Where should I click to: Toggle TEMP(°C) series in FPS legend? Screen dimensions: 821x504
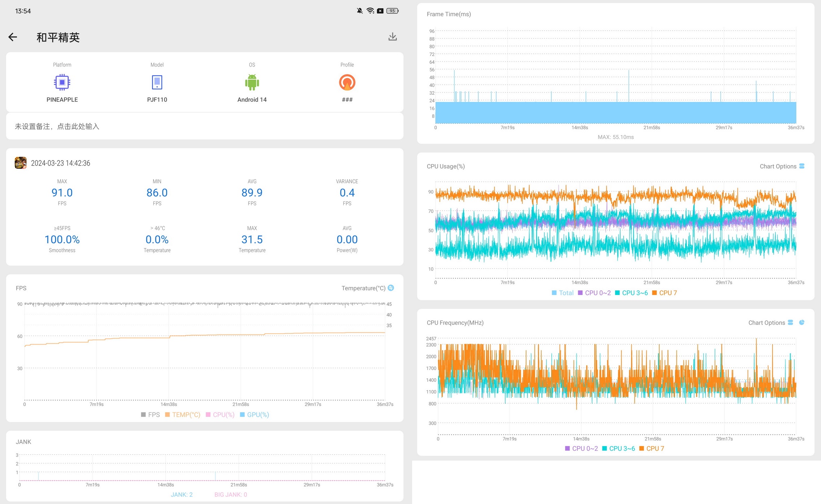[182, 415]
